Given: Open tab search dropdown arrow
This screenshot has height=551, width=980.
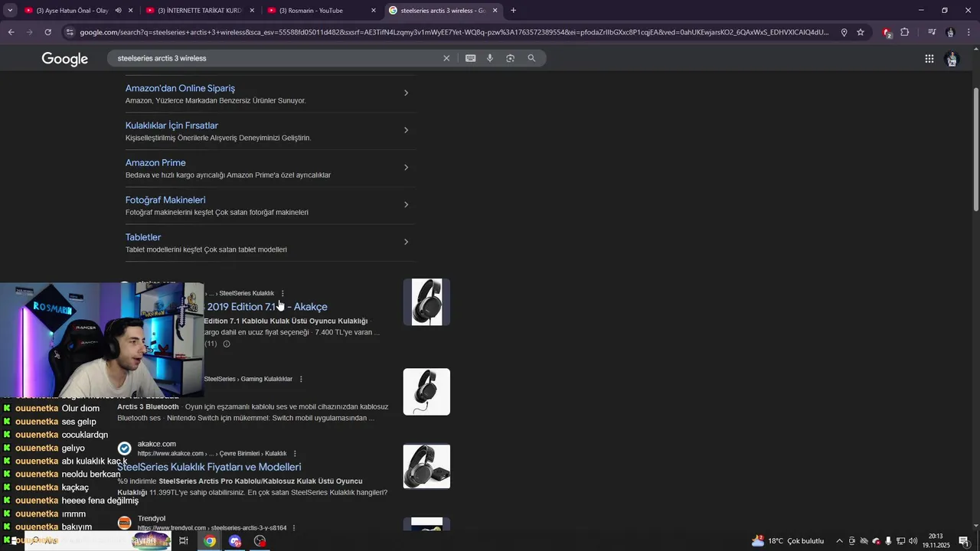Looking at the screenshot, I should point(10,10).
